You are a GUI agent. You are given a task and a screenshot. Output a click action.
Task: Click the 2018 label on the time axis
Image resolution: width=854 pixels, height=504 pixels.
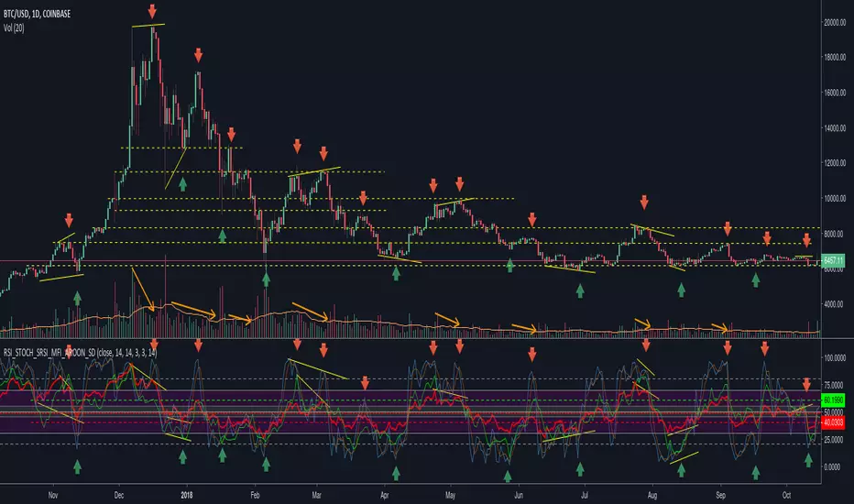click(187, 495)
